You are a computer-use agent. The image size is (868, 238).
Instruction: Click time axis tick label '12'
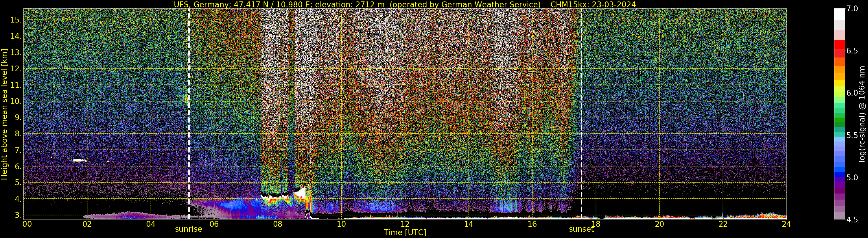pos(405,224)
